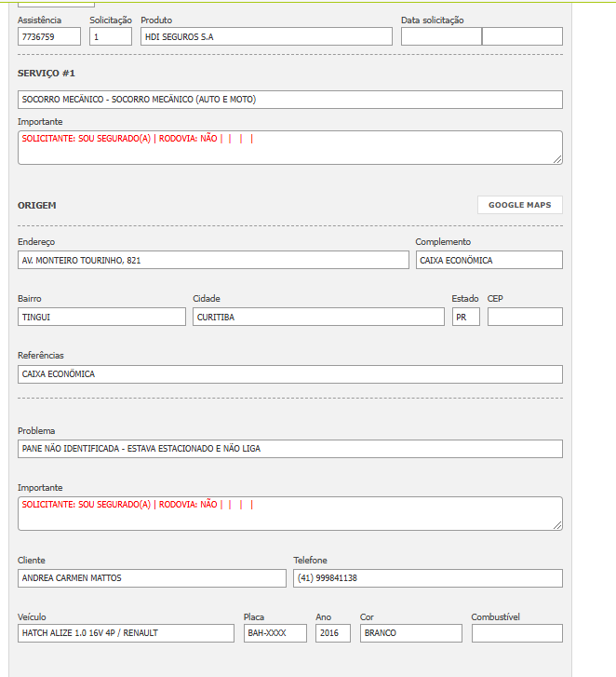Select the Socorro Mecânico service field
The height and width of the screenshot is (677, 616).
(290, 100)
